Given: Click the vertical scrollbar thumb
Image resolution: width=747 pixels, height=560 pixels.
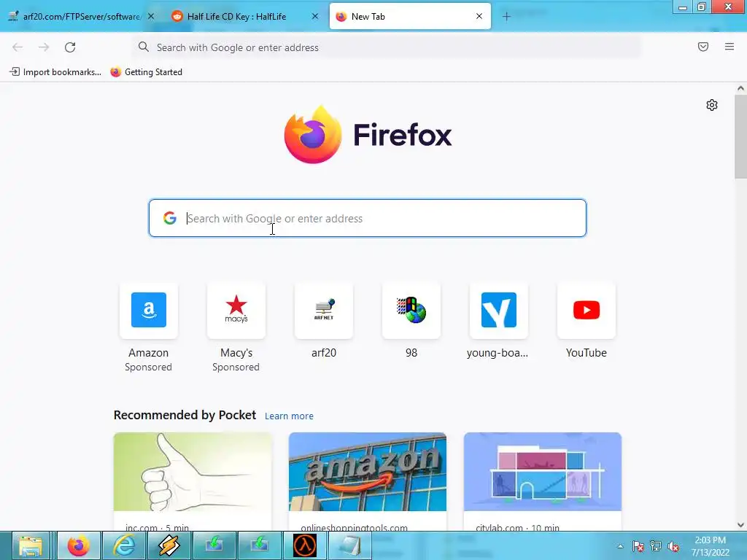Looking at the screenshot, I should pos(740,136).
